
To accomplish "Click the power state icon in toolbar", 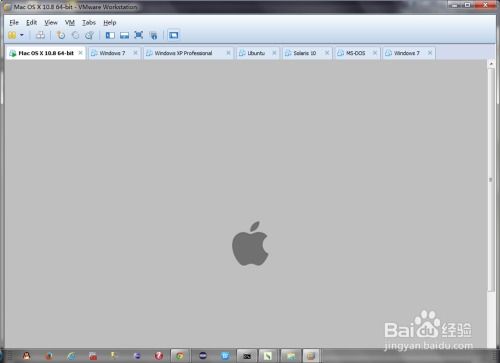I will pyautogui.click(x=12, y=35).
